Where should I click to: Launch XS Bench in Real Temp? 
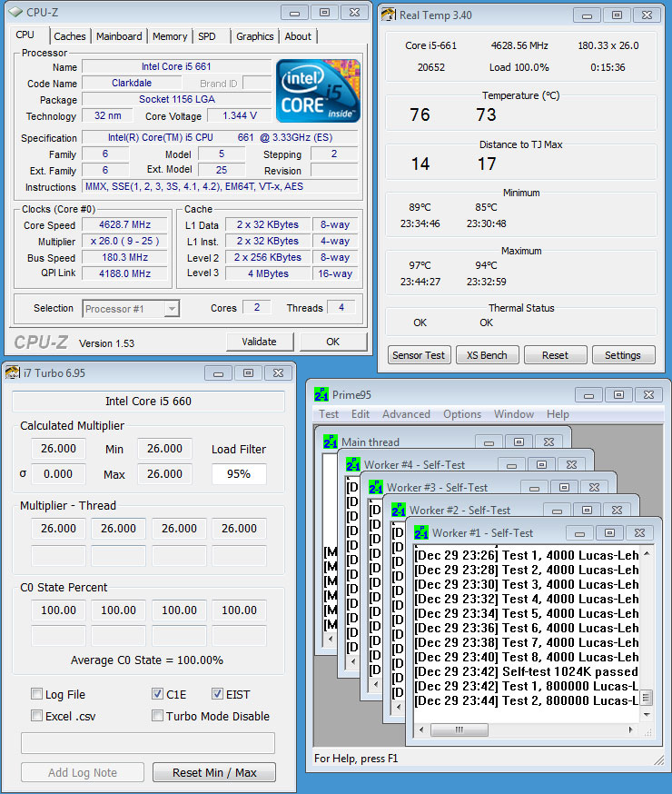point(487,355)
